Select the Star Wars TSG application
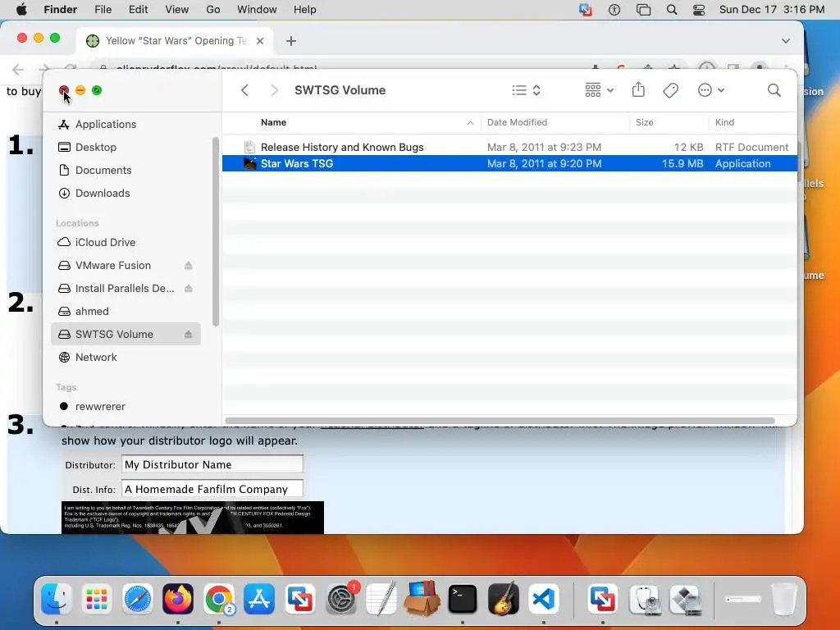The image size is (840, 630). pyautogui.click(x=509, y=163)
